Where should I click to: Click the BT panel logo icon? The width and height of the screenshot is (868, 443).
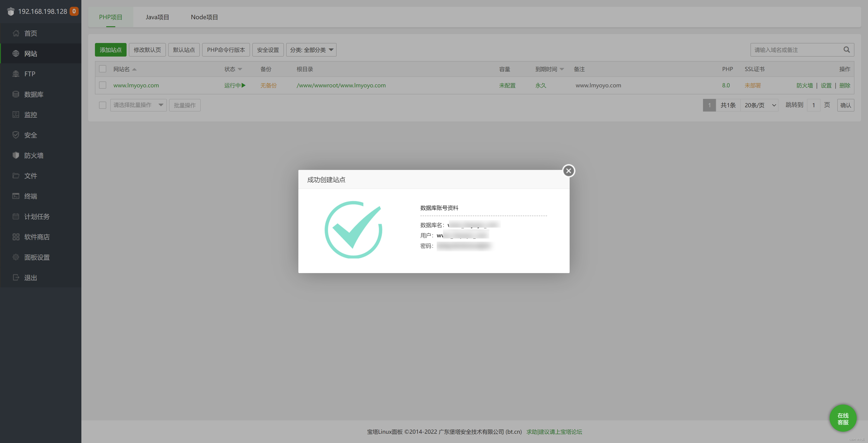(11, 11)
